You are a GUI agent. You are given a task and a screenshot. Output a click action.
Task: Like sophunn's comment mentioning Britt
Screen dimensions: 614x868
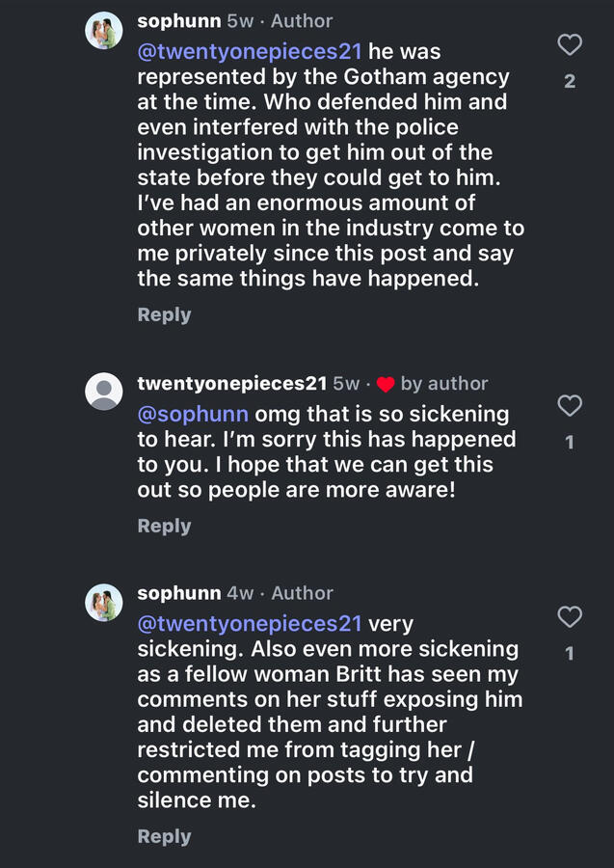point(570,616)
